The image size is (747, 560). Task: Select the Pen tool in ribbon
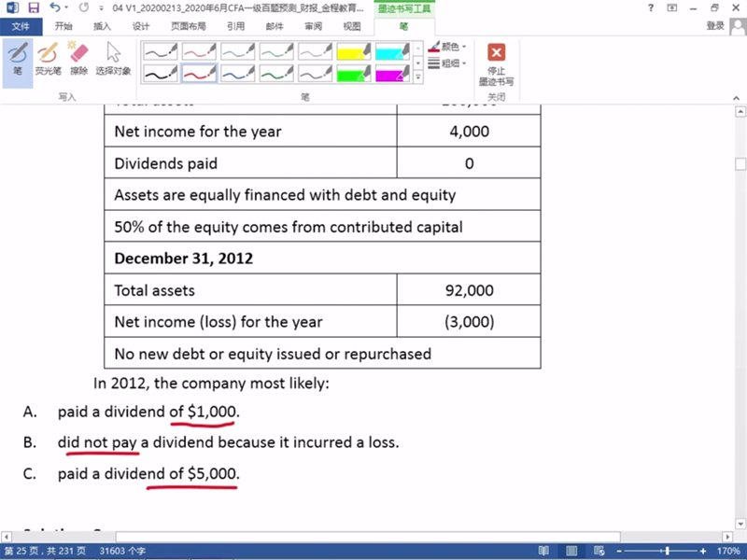(x=17, y=58)
